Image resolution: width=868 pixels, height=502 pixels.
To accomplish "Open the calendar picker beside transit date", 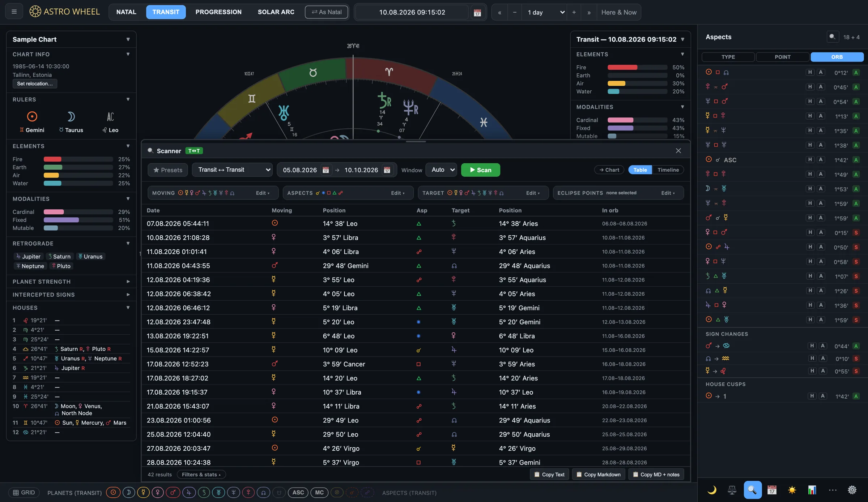I will tap(477, 13).
